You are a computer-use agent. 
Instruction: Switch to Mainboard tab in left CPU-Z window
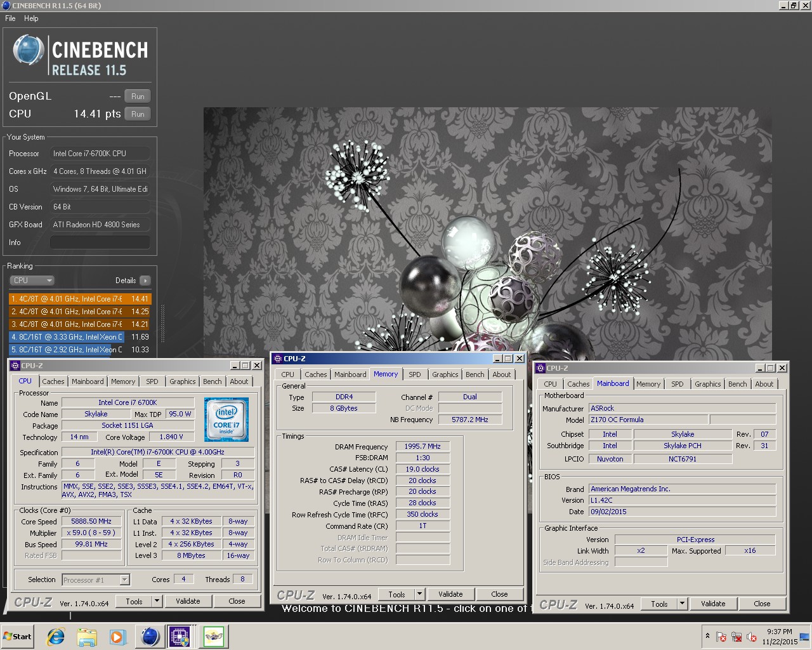(x=88, y=381)
